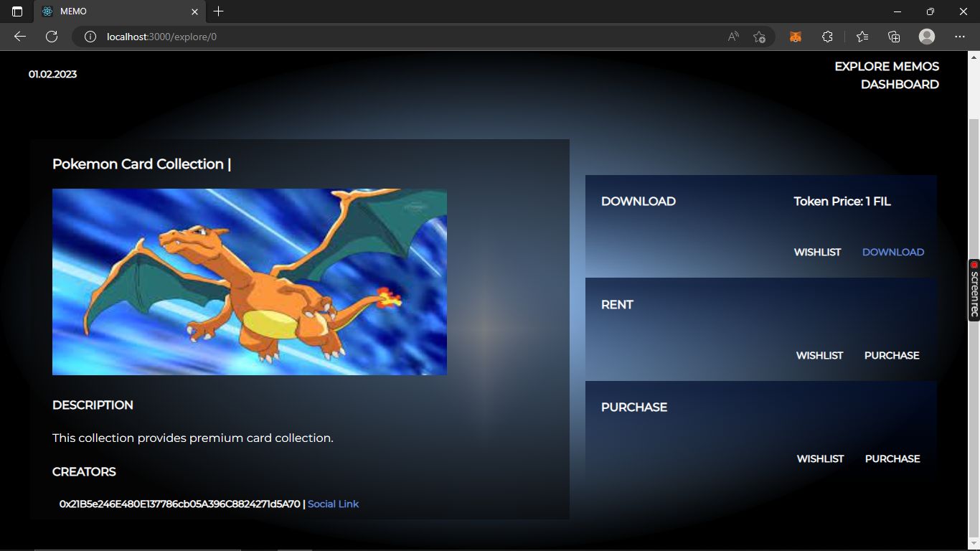Open a new tab with plus
This screenshot has width=980, height=551.
pos(219,11)
